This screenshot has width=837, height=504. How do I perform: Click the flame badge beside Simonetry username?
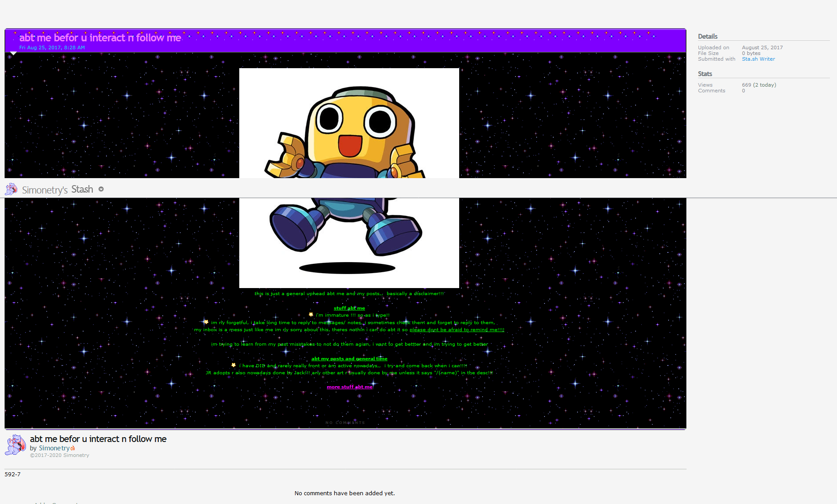pyautogui.click(x=73, y=448)
